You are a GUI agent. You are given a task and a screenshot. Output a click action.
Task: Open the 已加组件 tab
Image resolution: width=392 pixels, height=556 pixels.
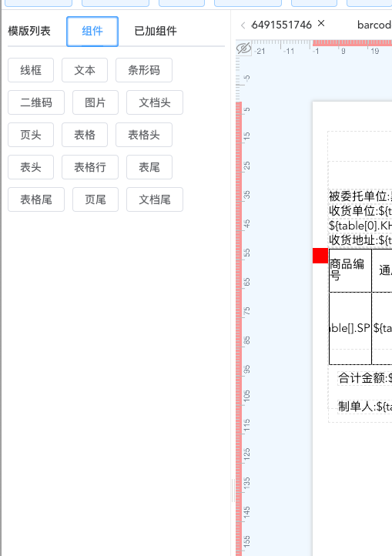tap(156, 32)
